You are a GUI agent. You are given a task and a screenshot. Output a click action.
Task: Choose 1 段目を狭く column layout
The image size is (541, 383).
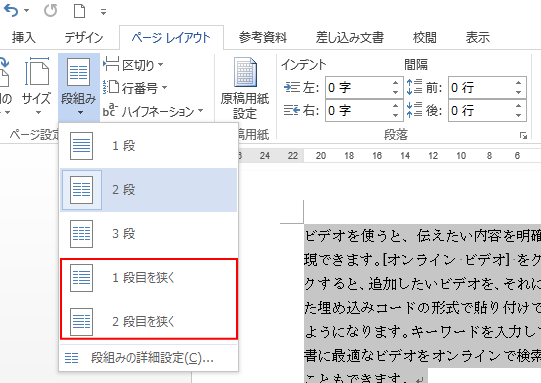coord(149,278)
